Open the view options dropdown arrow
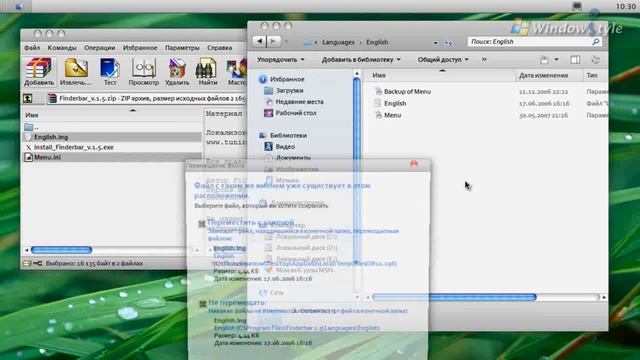640x360 pixels. pyautogui.click(x=556, y=60)
